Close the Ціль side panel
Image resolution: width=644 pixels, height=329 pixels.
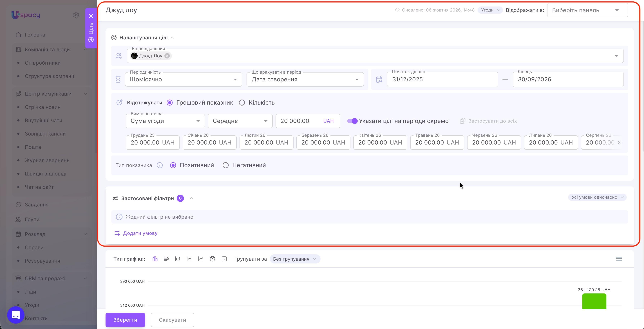coord(91,16)
